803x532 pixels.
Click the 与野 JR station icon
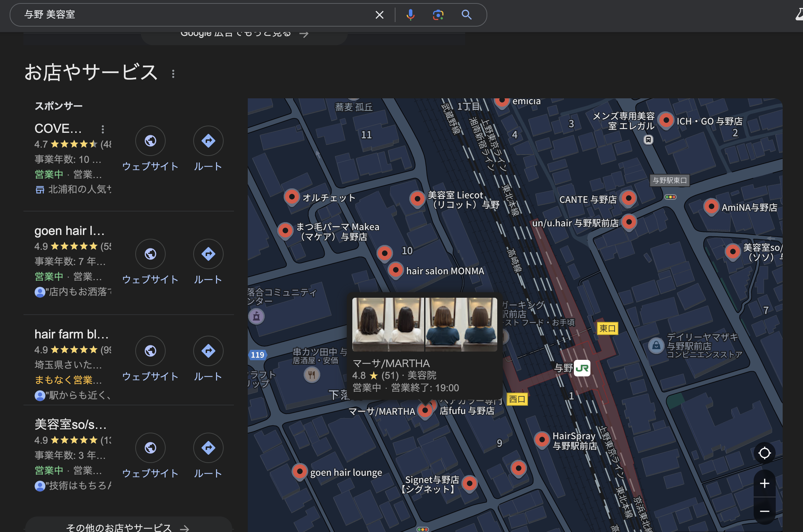(582, 368)
